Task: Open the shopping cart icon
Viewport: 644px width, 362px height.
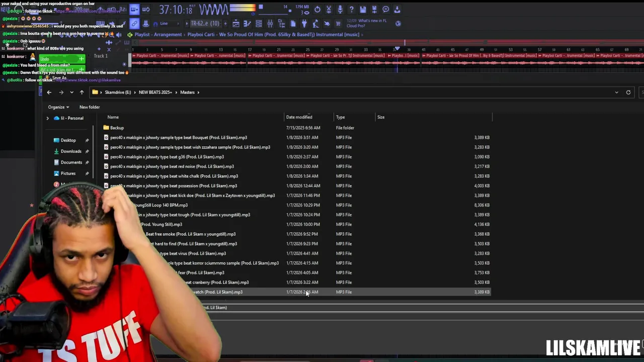Action: (x=338, y=24)
